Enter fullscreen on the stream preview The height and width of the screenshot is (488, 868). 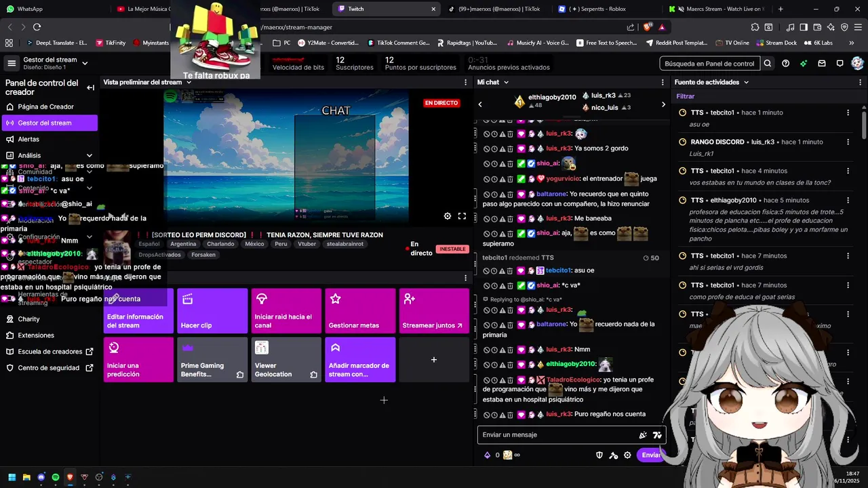pos(462,216)
